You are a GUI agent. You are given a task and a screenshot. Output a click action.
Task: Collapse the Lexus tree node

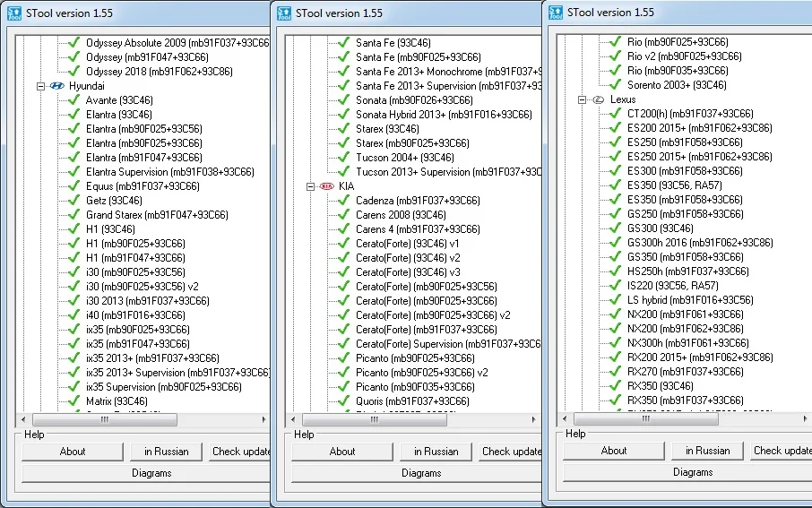point(582,99)
